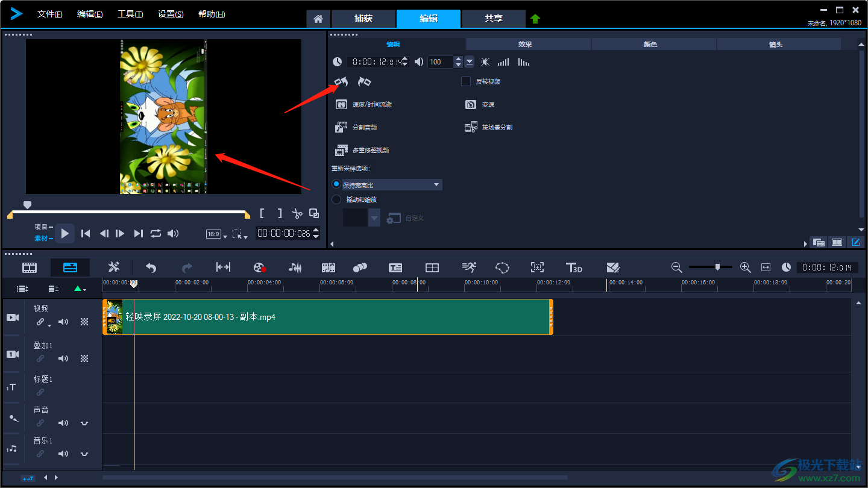Open the 帮助 menu
The image size is (868, 488).
(x=212, y=14)
